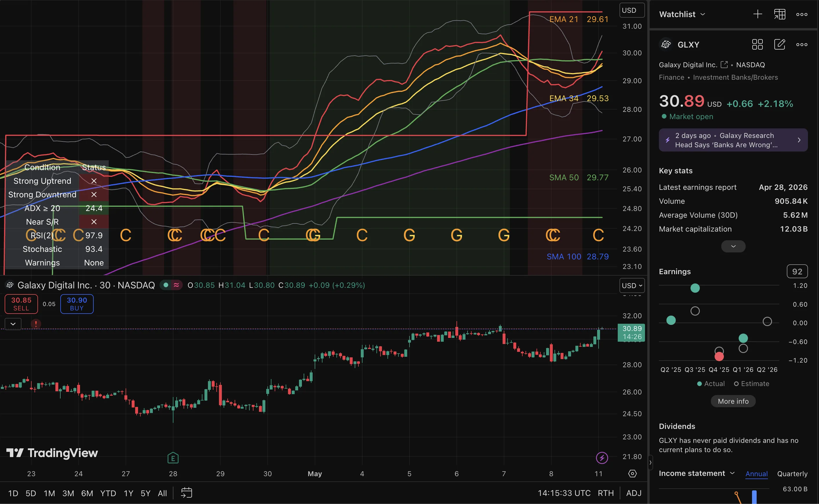Click the GLXY logo icon in details panel
This screenshot has width=819, height=504.
tap(666, 44)
